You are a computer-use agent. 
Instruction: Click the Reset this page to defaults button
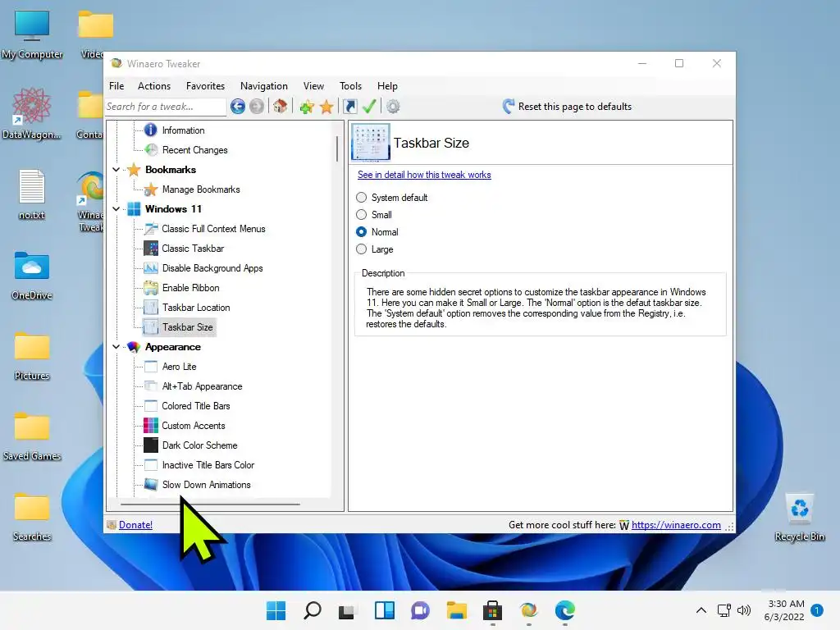coord(567,107)
